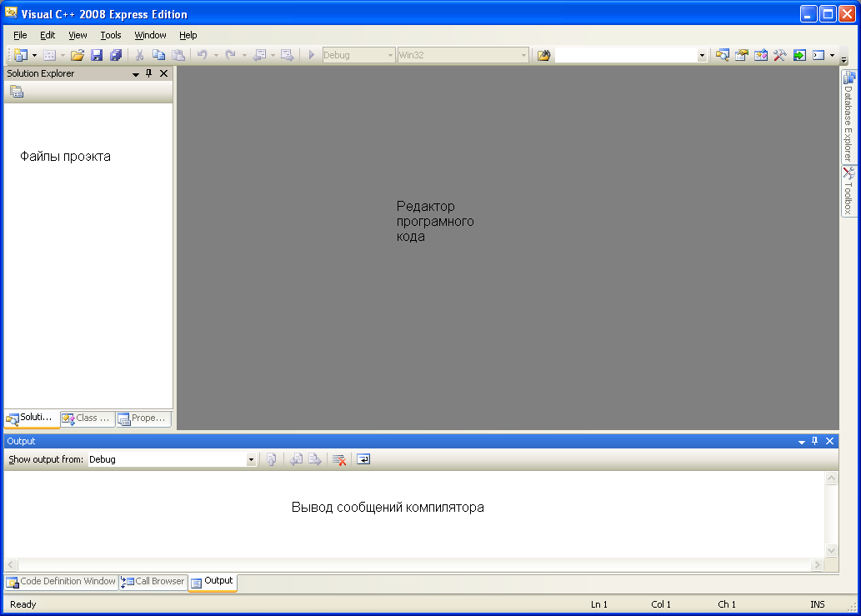Open the Add New Item dropdown arrow
The height and width of the screenshot is (616, 861).
pyautogui.click(x=63, y=56)
